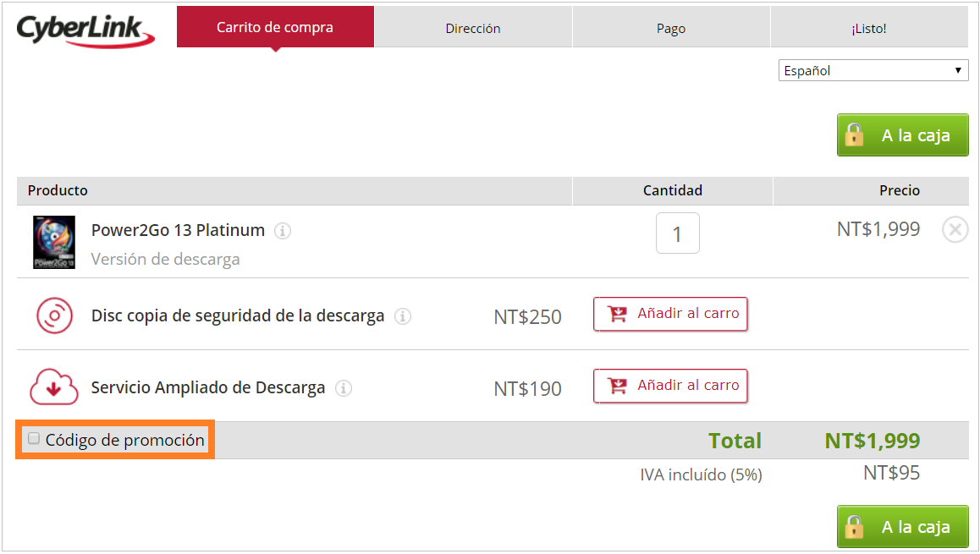The image size is (980, 554).
Task: Open info icon for Servicio Ampliado de Descarga
Action: [344, 388]
